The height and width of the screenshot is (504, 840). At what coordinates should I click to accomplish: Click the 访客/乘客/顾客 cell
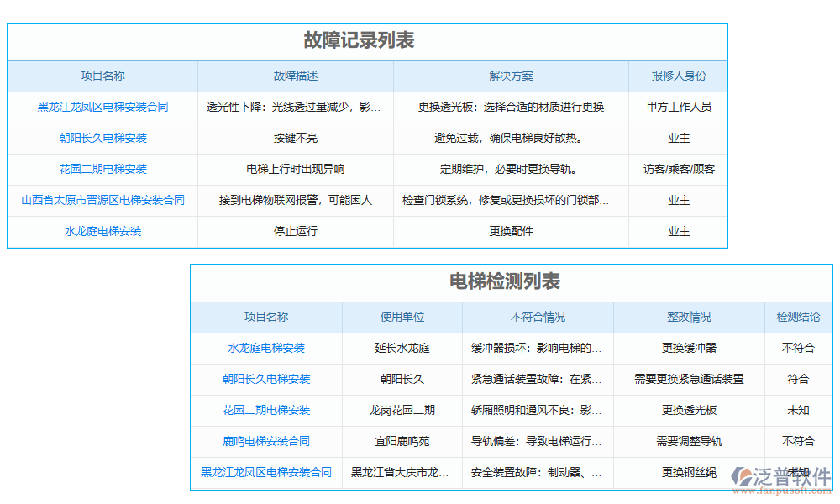point(679,169)
